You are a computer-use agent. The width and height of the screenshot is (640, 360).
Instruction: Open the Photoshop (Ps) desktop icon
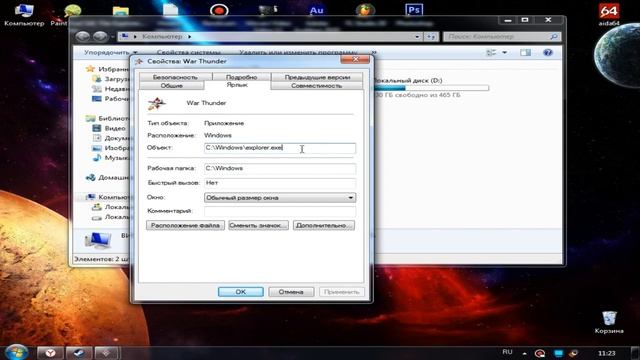pos(414,10)
